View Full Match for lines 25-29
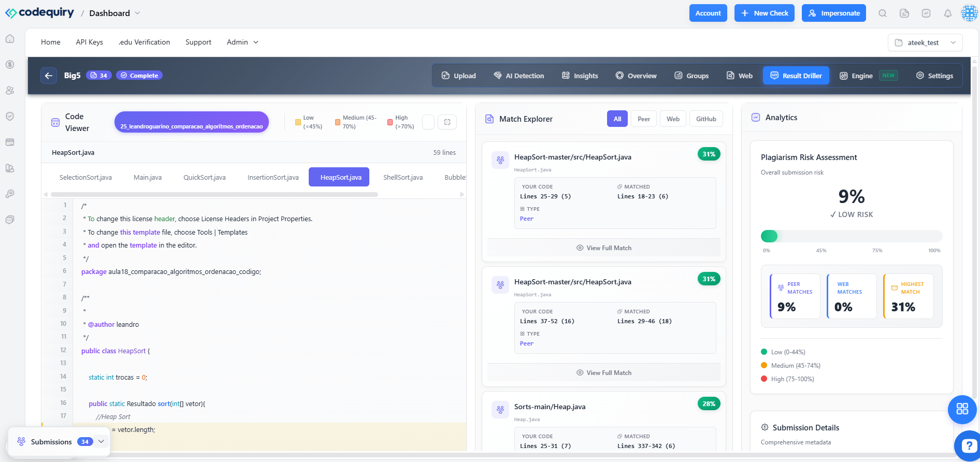The image size is (980, 462). click(604, 248)
